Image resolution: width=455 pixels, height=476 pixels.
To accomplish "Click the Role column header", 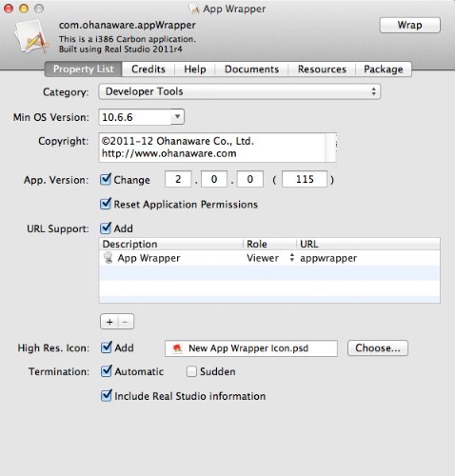I will pos(270,244).
